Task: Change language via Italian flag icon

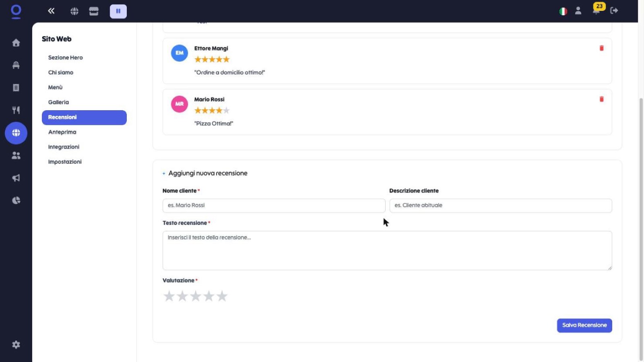Action: [x=563, y=11]
